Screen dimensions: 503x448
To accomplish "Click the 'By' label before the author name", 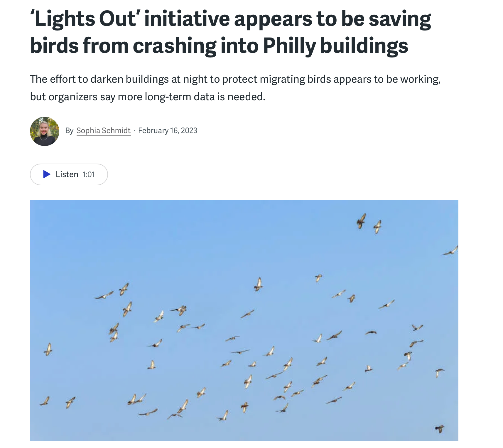I will pos(69,130).
